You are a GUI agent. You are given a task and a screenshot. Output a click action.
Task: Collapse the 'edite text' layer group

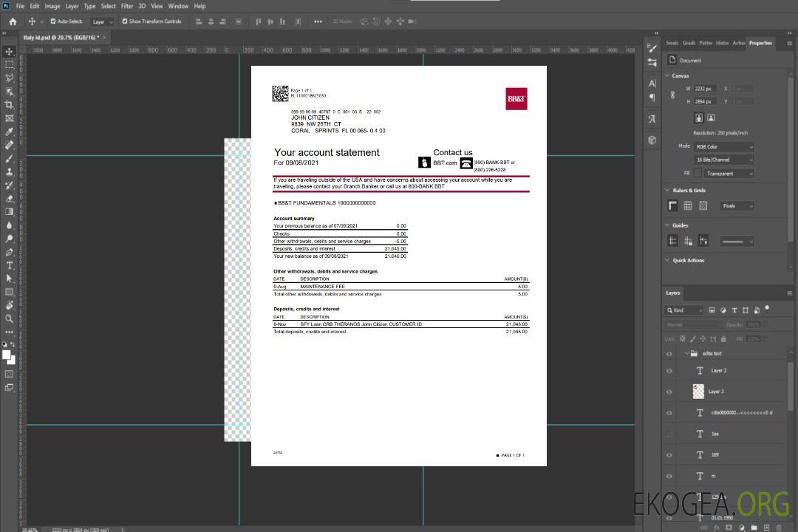click(686, 353)
